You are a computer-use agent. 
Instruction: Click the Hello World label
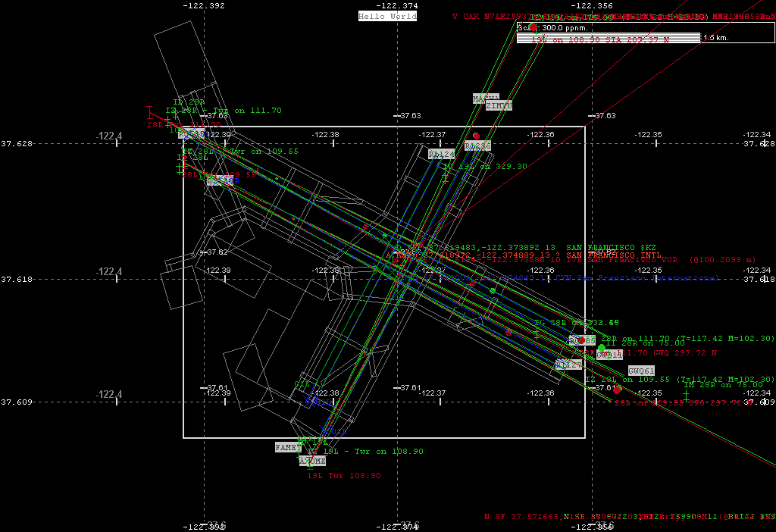point(387,16)
